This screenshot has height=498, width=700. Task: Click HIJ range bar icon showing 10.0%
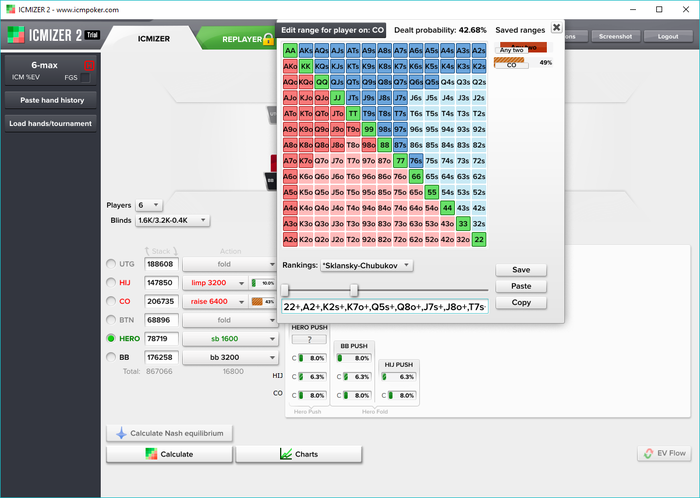point(263,283)
